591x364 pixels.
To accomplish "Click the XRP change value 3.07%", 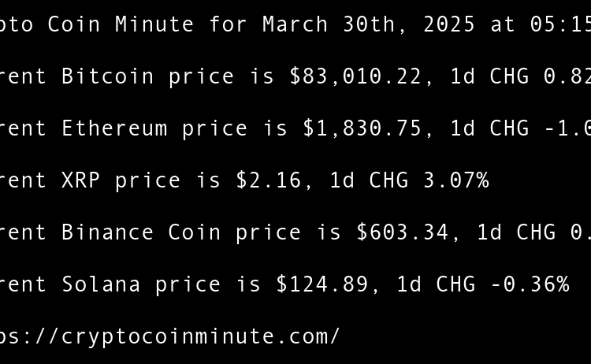I will pos(455,180).
